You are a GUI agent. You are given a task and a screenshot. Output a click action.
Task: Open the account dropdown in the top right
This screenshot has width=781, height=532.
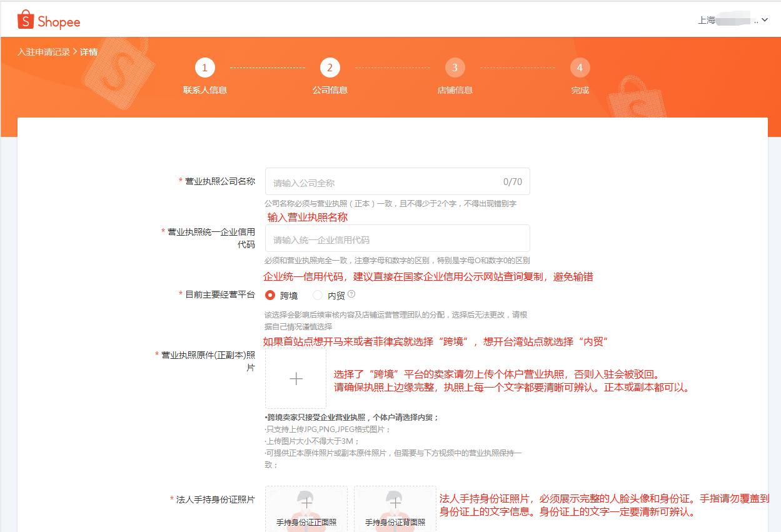click(x=766, y=19)
